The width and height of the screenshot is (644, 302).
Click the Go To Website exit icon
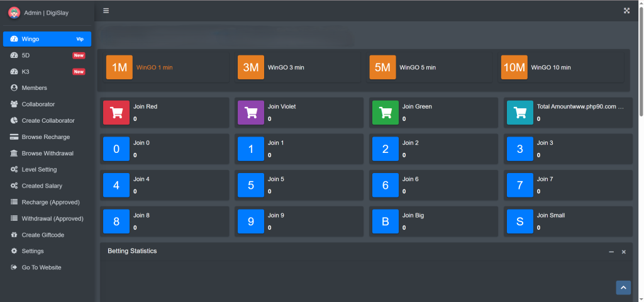click(x=14, y=267)
